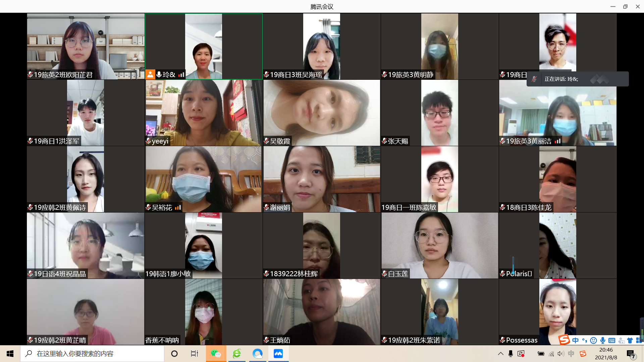Click Sogou voice input microphone icon
The height and width of the screenshot is (362, 644).
pos(603,341)
